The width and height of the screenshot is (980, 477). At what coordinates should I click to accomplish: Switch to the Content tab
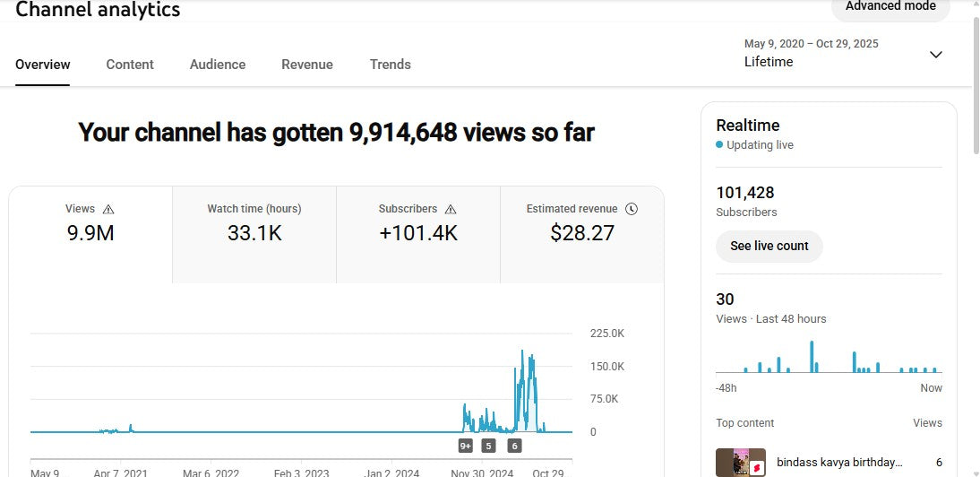point(130,65)
